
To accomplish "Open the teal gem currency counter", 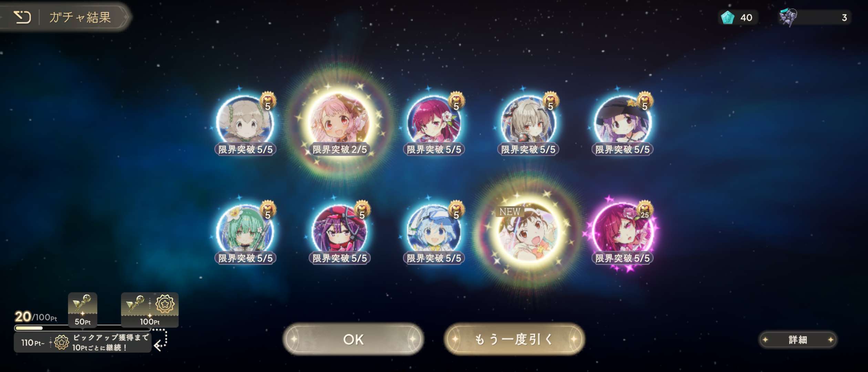I will [x=737, y=17].
